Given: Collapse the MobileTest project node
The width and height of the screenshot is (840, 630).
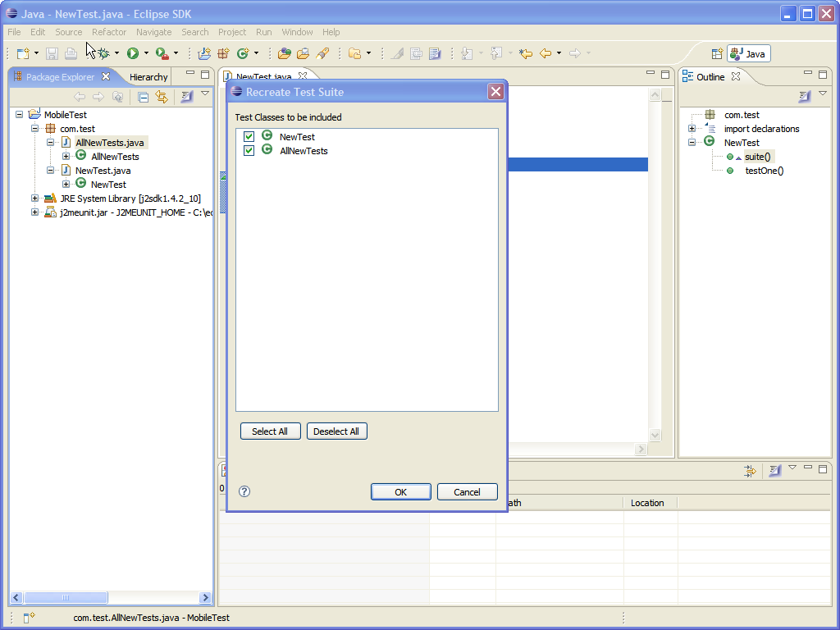Looking at the screenshot, I should [x=20, y=115].
